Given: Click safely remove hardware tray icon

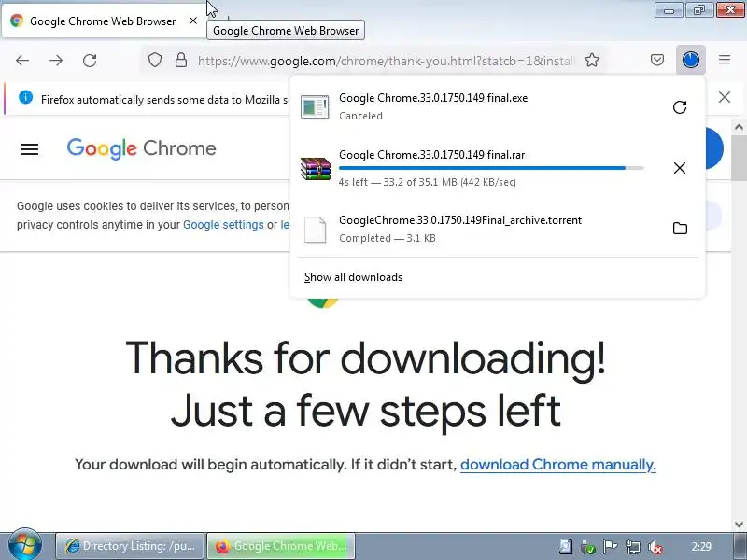Looking at the screenshot, I should 588,547.
